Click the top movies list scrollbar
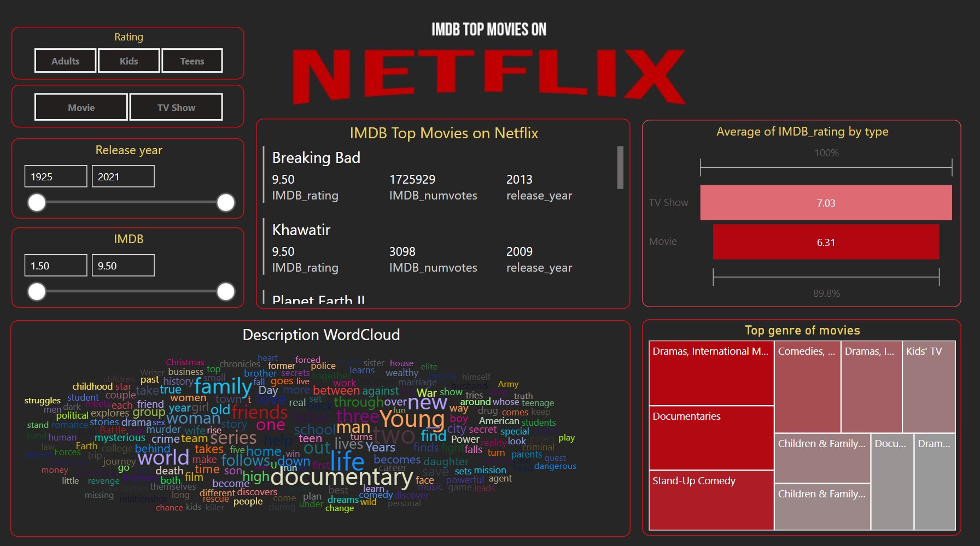This screenshot has height=546, width=980. (620, 167)
